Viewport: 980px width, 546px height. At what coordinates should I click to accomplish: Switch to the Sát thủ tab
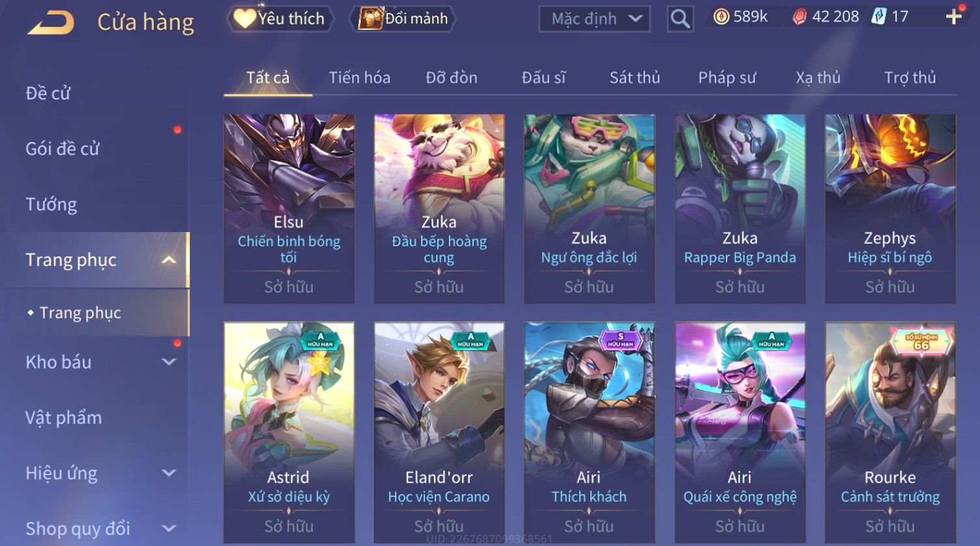point(634,78)
